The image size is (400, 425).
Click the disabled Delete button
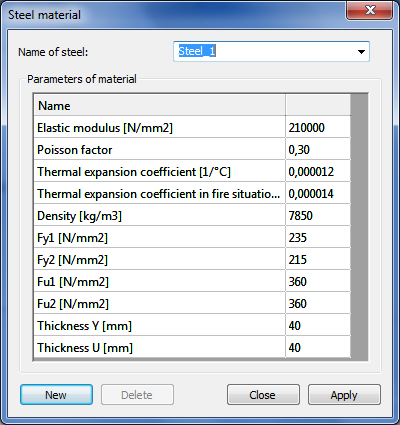pos(137,395)
